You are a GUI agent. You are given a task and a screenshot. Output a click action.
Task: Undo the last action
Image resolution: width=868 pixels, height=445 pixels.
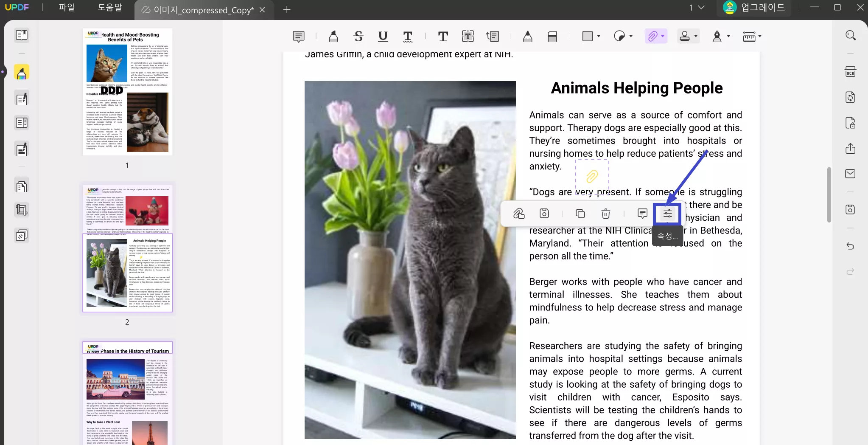tap(850, 246)
